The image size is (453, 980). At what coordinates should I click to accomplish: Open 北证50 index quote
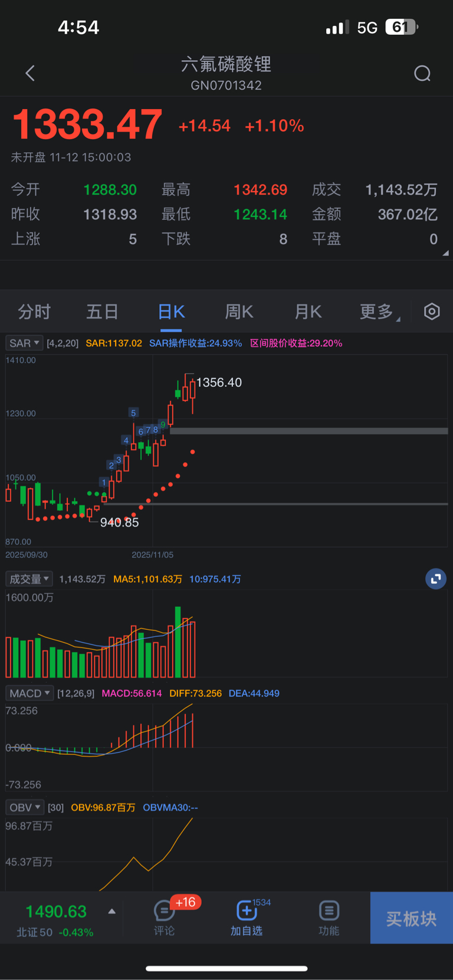click(x=55, y=918)
